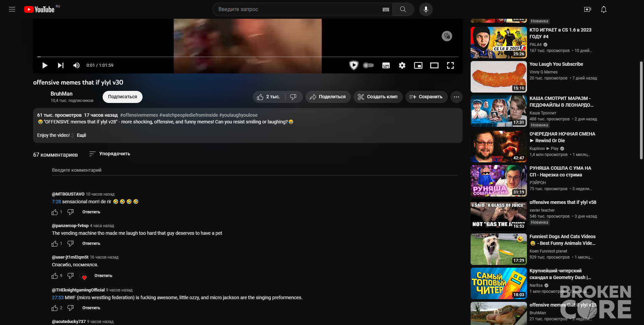Image resolution: width=644 pixels, height=325 pixels.
Task: Enter full screen mode
Action: pyautogui.click(x=450, y=65)
